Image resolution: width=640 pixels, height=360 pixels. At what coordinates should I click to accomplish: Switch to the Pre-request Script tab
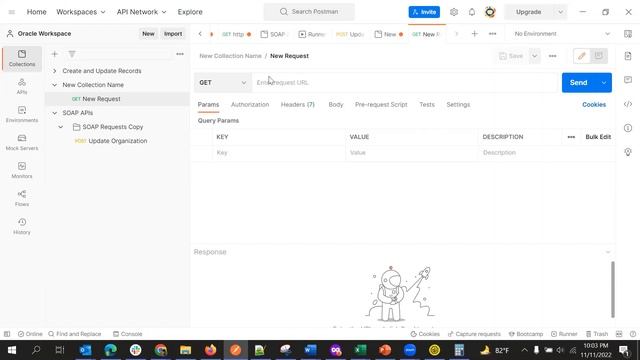pyautogui.click(x=381, y=104)
